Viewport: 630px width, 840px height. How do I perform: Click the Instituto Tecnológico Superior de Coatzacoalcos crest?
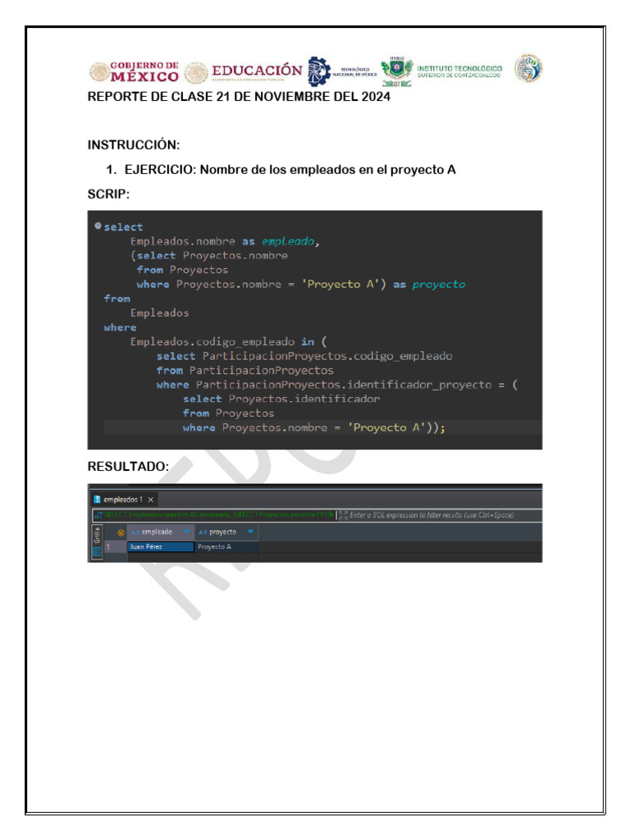(x=397, y=71)
